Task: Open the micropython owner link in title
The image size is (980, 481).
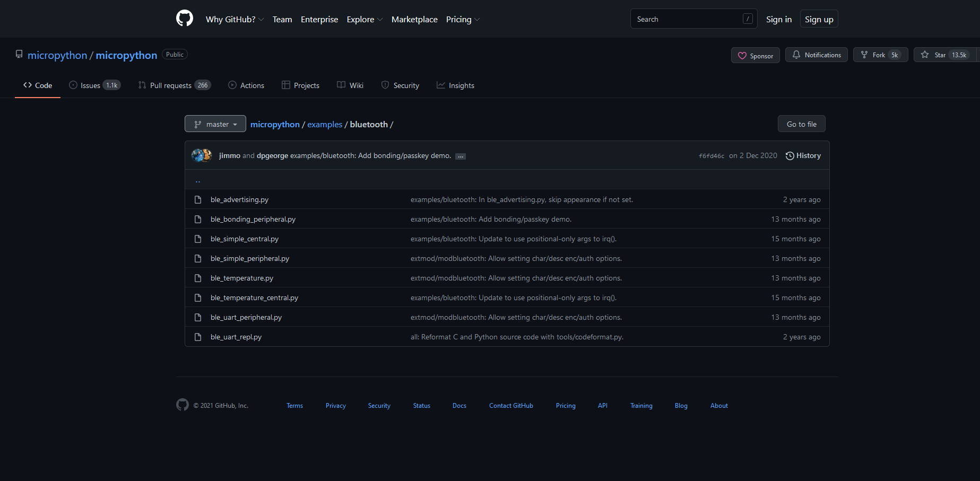Action: (x=57, y=55)
